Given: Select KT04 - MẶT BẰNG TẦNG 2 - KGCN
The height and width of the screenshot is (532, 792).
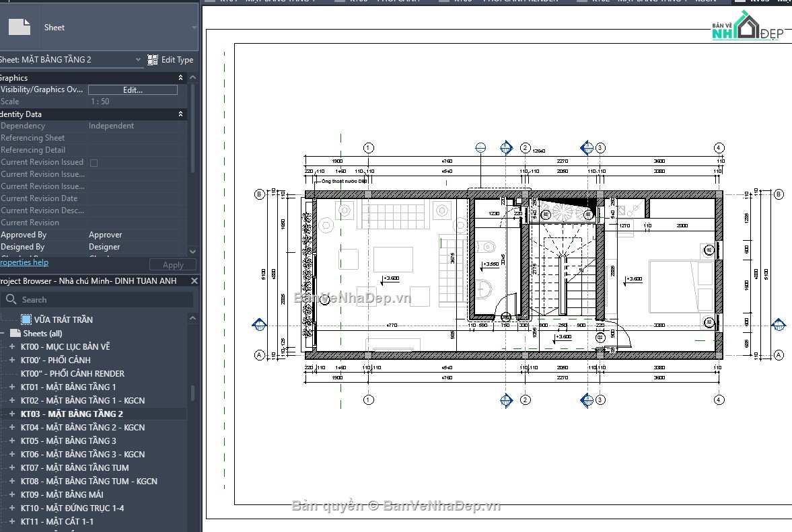Looking at the screenshot, I should [83, 427].
